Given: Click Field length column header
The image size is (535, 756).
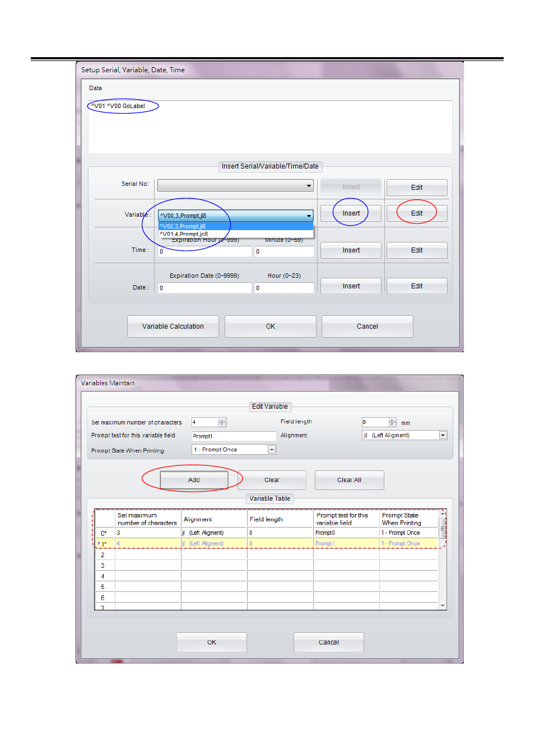Looking at the screenshot, I should click(x=280, y=519).
